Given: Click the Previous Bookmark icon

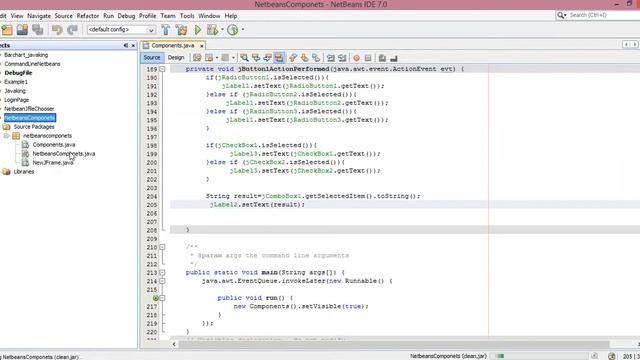Looking at the screenshot, I should [293, 58].
